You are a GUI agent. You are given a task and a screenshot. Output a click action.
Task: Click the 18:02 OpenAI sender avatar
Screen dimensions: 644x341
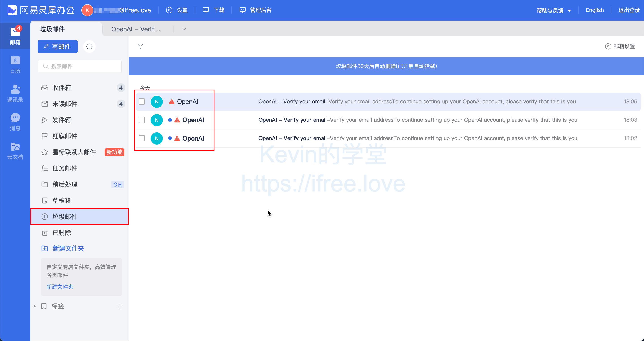(157, 138)
